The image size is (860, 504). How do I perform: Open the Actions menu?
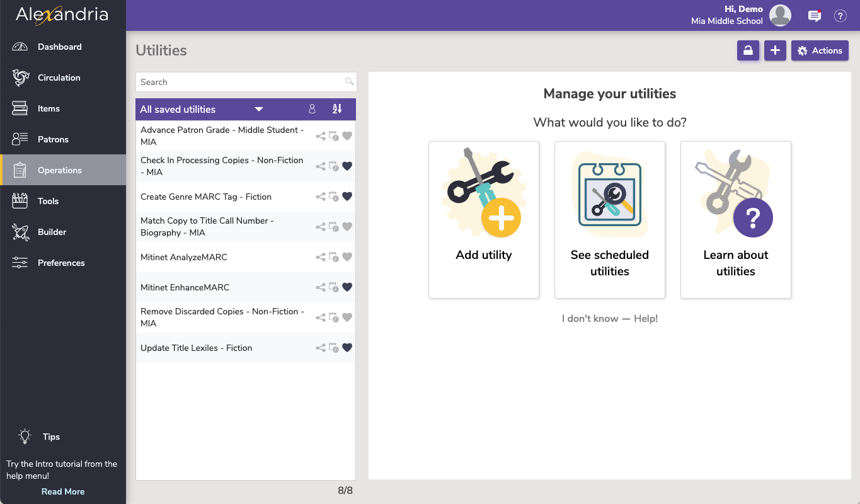[820, 50]
